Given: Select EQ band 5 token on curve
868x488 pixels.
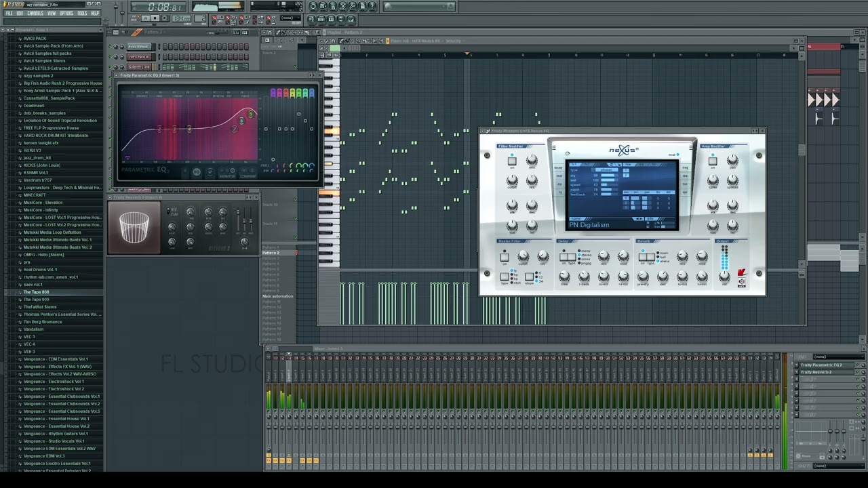Looking at the screenshot, I should (x=251, y=114).
